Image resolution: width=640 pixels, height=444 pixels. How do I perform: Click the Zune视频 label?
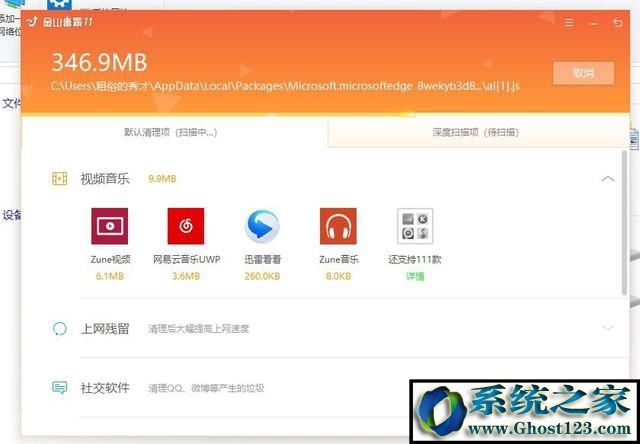tap(110, 259)
